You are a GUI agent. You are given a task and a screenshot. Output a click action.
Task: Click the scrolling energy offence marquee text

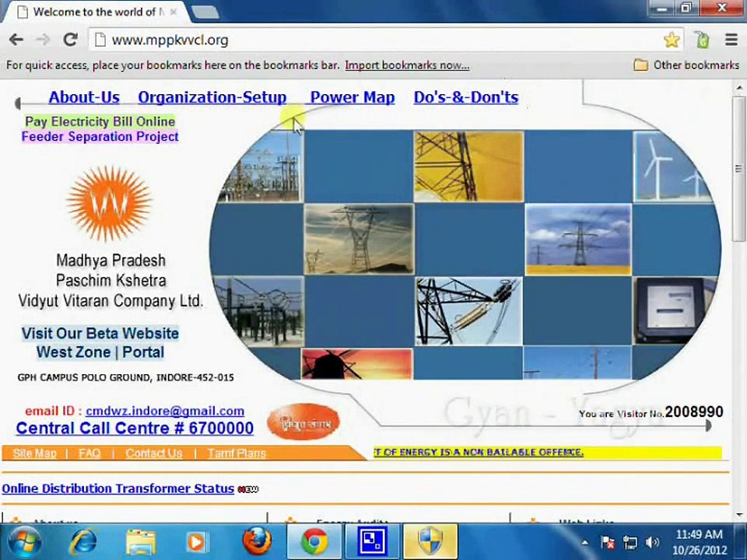point(479,452)
